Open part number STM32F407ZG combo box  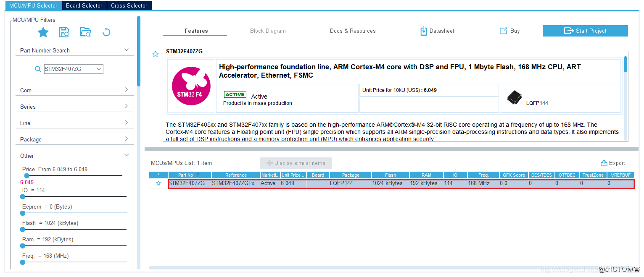[74, 69]
